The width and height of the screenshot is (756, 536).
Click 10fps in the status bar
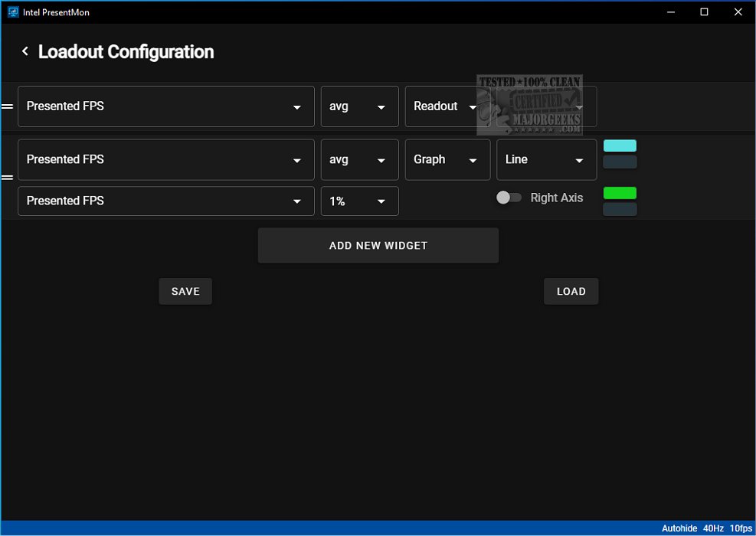(741, 528)
